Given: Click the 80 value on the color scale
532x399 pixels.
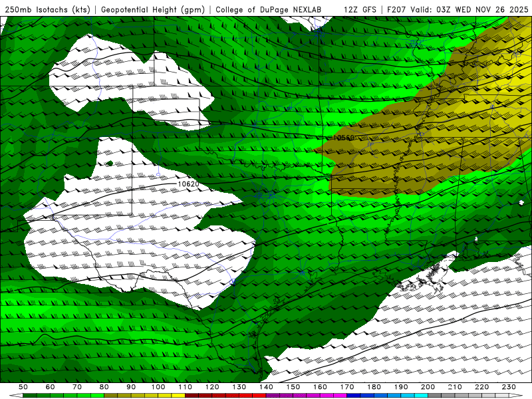Looking at the screenshot, I should [x=104, y=387].
